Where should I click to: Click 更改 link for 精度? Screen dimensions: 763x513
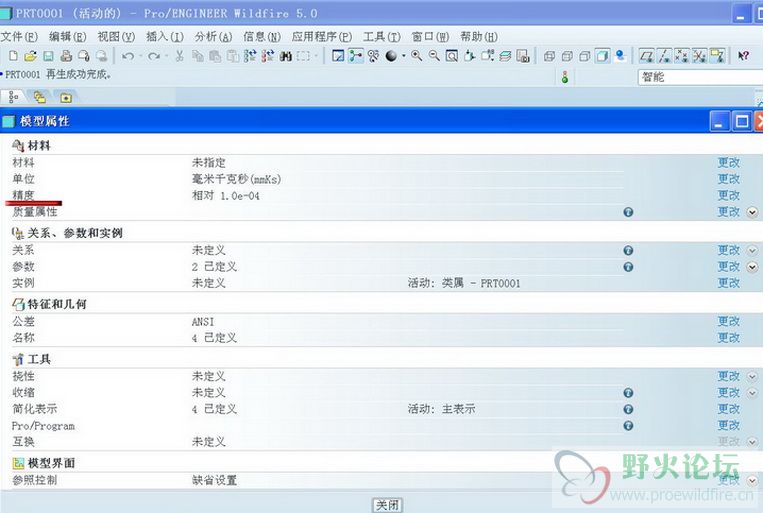(728, 196)
